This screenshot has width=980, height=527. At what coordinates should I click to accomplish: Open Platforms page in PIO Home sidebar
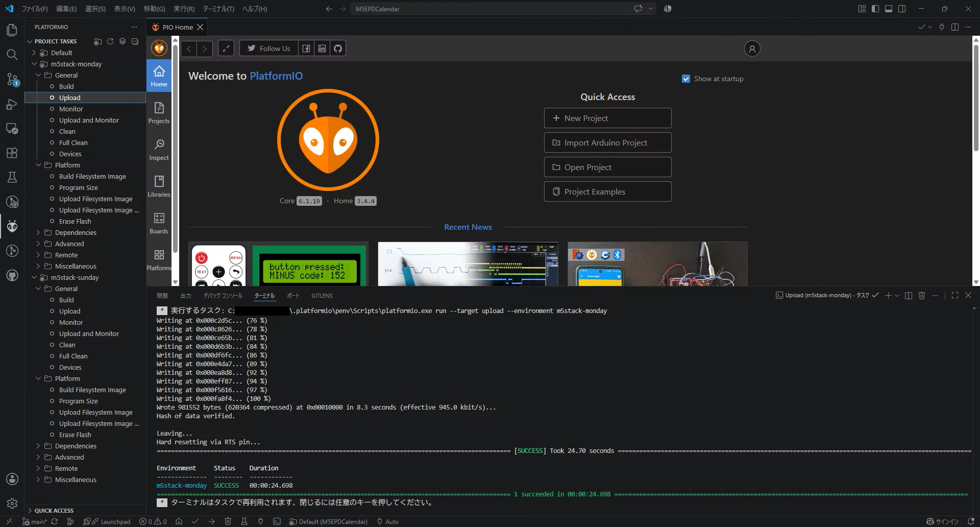point(159,260)
